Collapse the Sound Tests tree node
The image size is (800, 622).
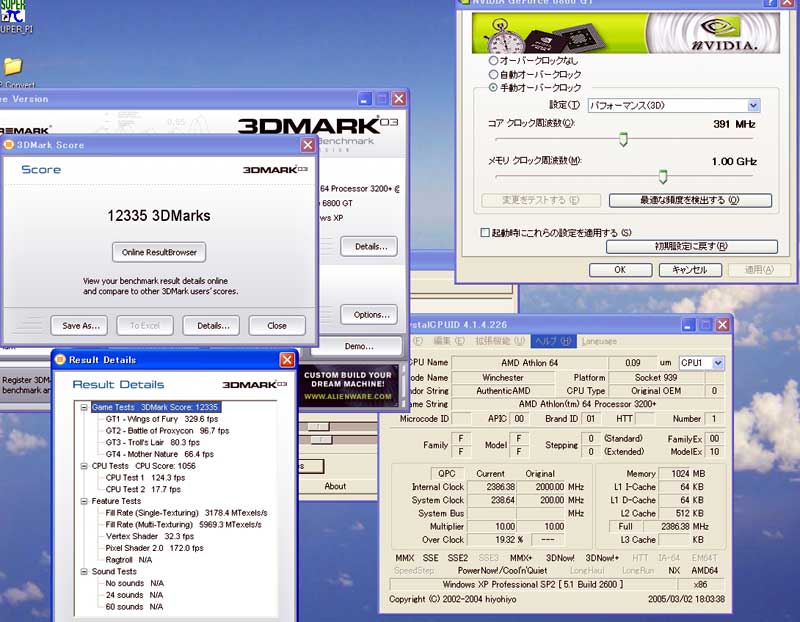pos(84,571)
